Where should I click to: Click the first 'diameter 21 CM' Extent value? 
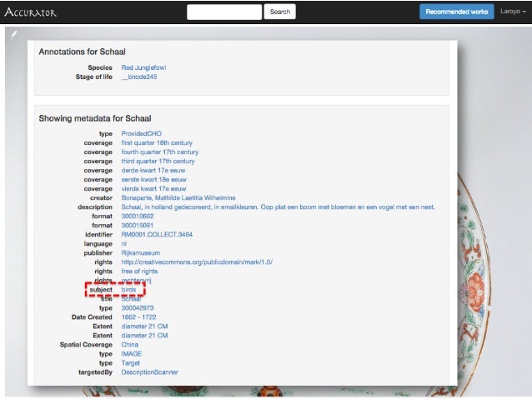click(x=144, y=327)
